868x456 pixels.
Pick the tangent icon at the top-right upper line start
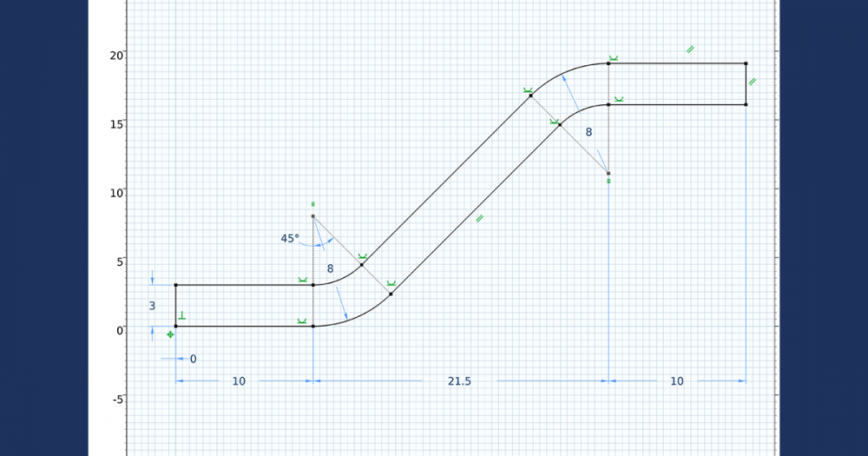pos(614,57)
